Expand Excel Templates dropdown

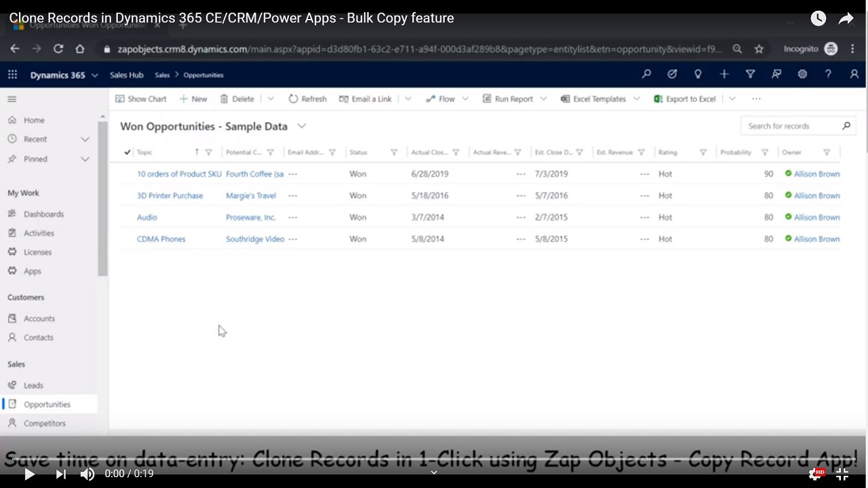tap(637, 99)
